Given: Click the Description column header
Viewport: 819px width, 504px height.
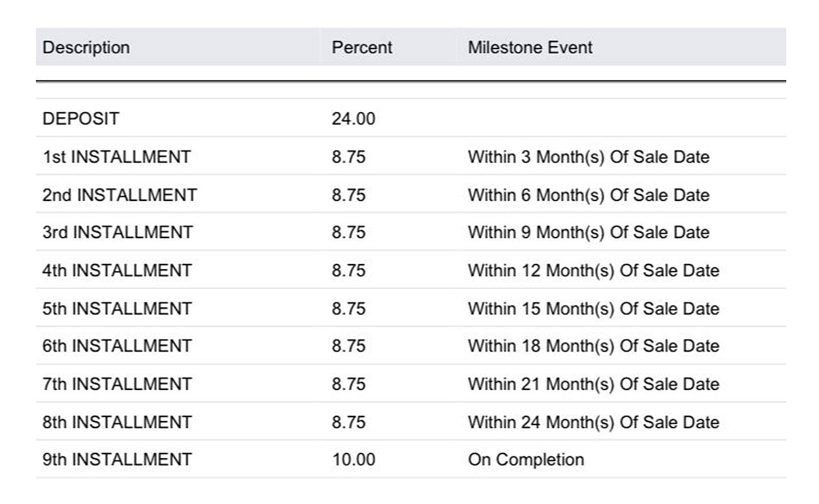Looking at the screenshot, I should [x=86, y=48].
